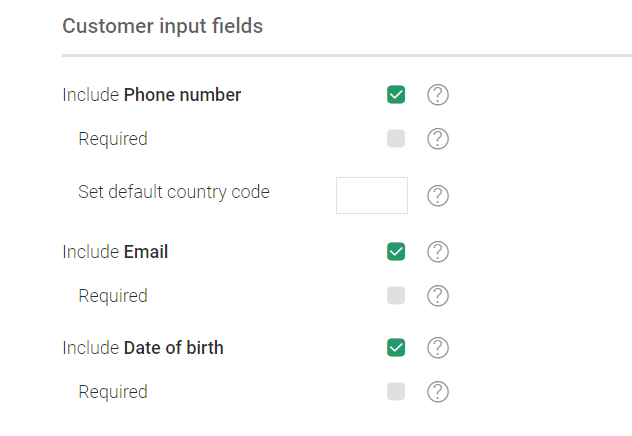Open help for Include Phone number

[x=438, y=95]
